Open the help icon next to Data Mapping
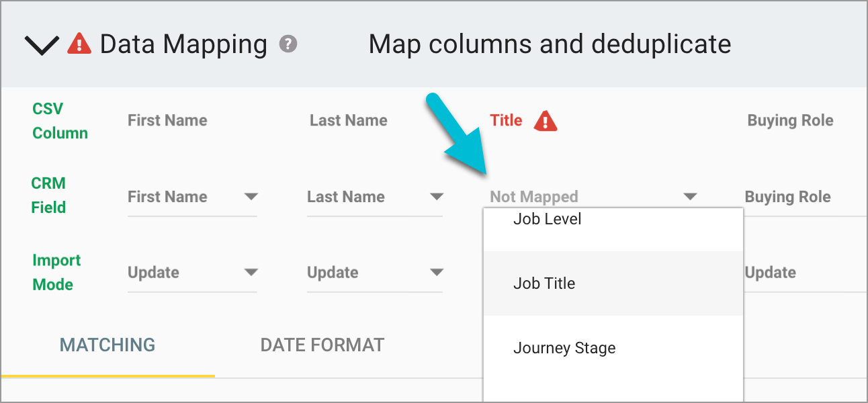The height and width of the screenshot is (403, 868). [x=289, y=45]
